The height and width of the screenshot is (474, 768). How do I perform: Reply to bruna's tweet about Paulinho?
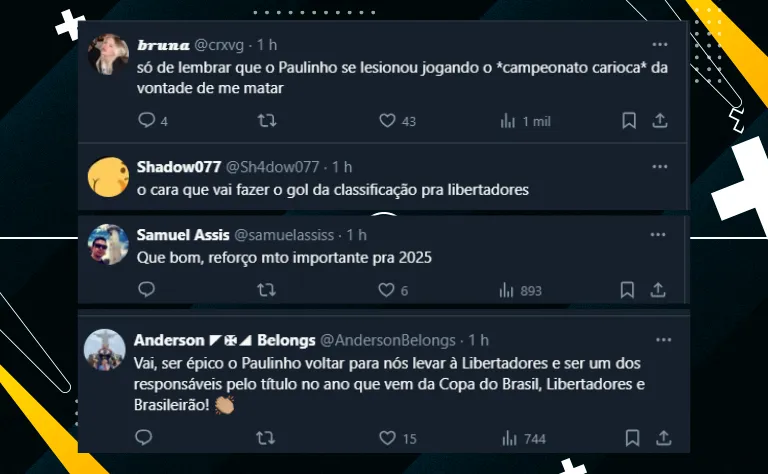pos(147,121)
